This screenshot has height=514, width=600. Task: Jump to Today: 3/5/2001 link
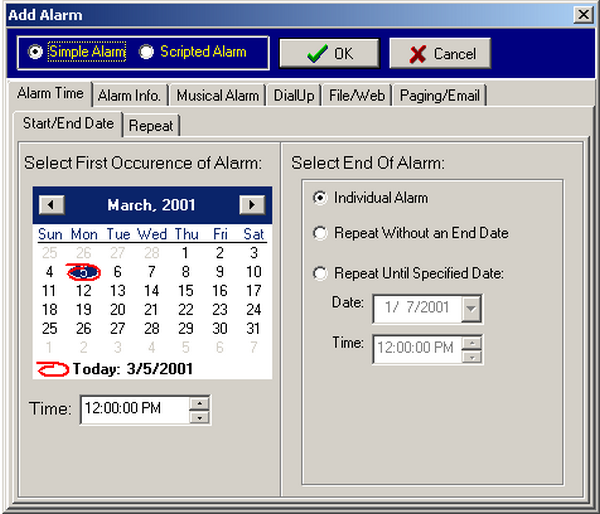point(115,369)
